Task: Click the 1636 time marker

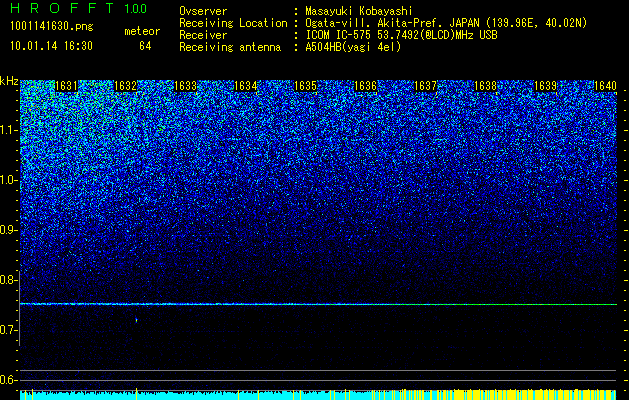Action: pyautogui.click(x=365, y=86)
